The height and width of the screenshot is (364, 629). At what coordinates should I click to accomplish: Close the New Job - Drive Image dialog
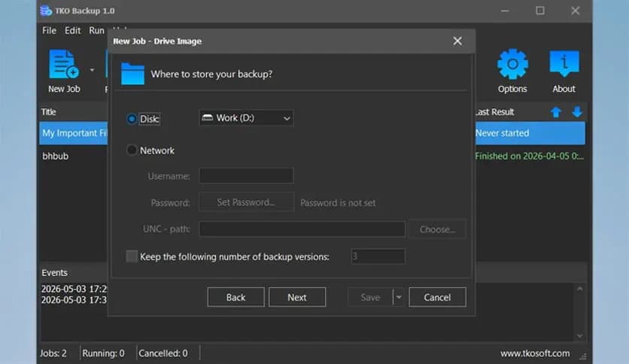point(457,41)
